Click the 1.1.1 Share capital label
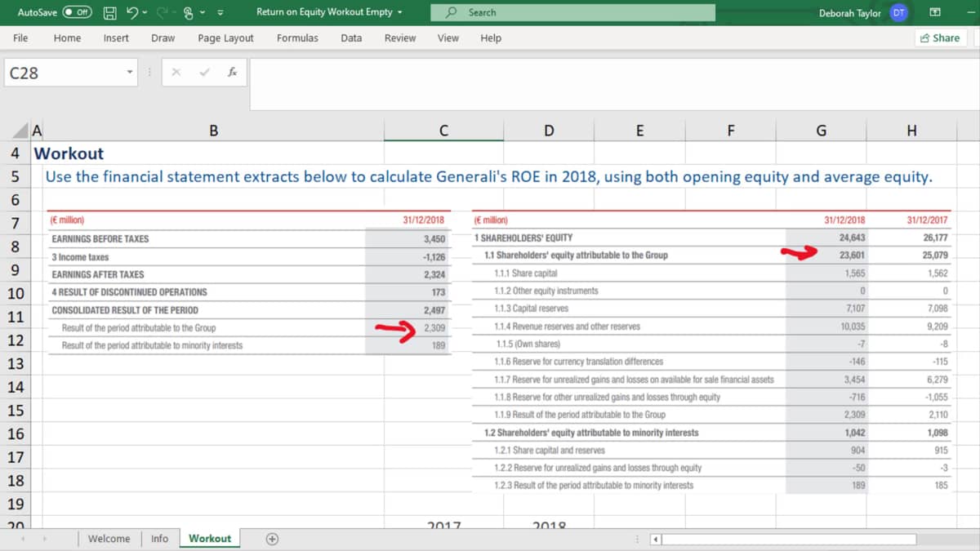Screen dimensions: 980x551 point(526,273)
